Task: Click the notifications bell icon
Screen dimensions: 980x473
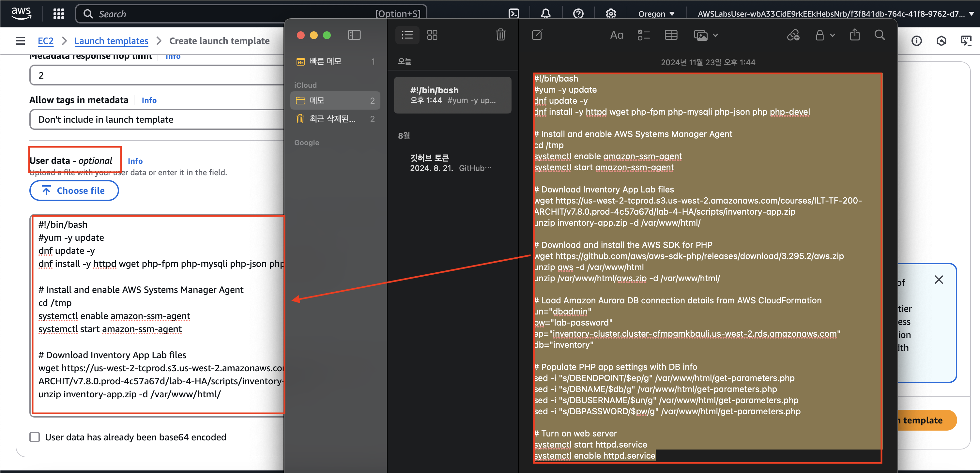Action: [x=545, y=14]
